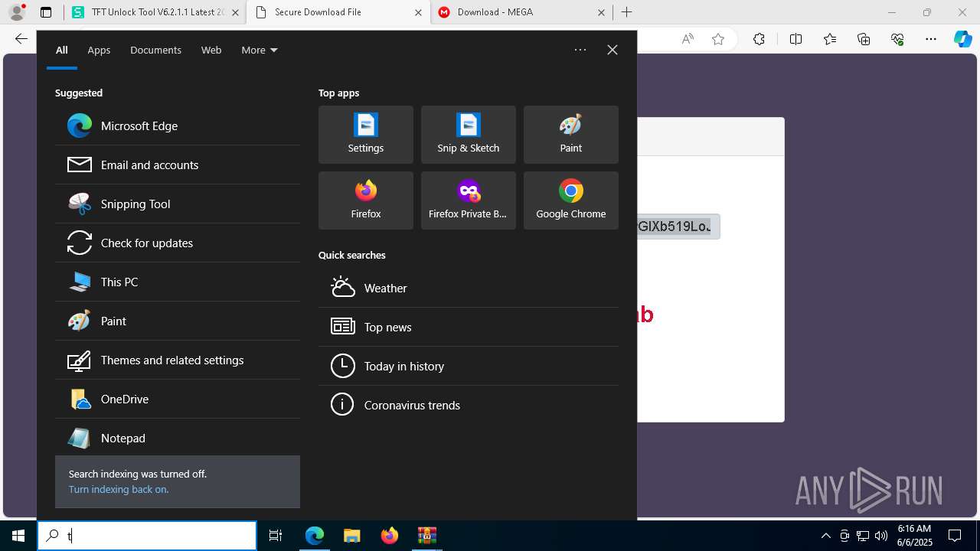Launch Google Chrome tile

571,201
